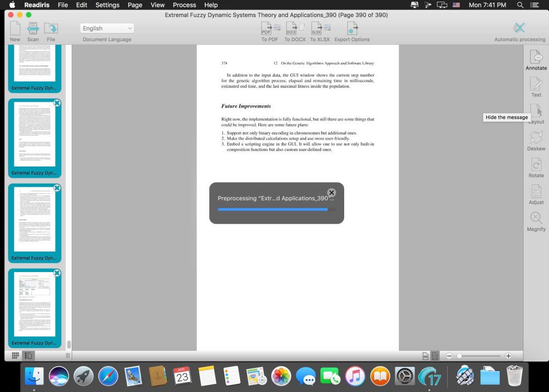This screenshot has width=549, height=392.
Task: Select the Deskew tool
Action: 536,138
